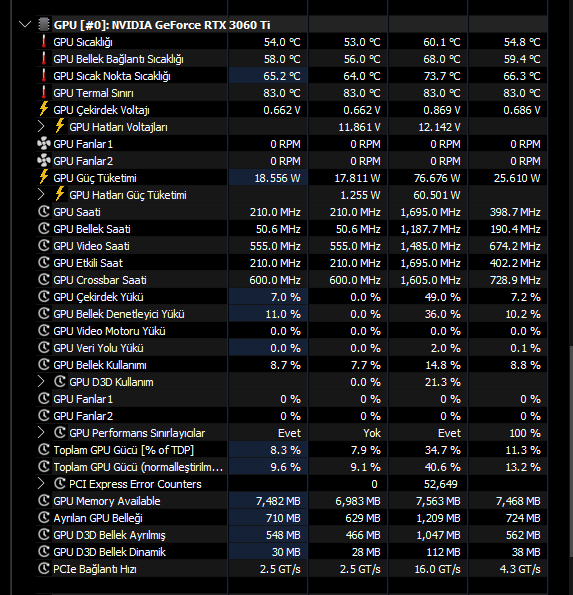This screenshot has height=595, width=573.
Task: Click thermometer icon of GPU Termal Sınırı
Action: pos(44,92)
